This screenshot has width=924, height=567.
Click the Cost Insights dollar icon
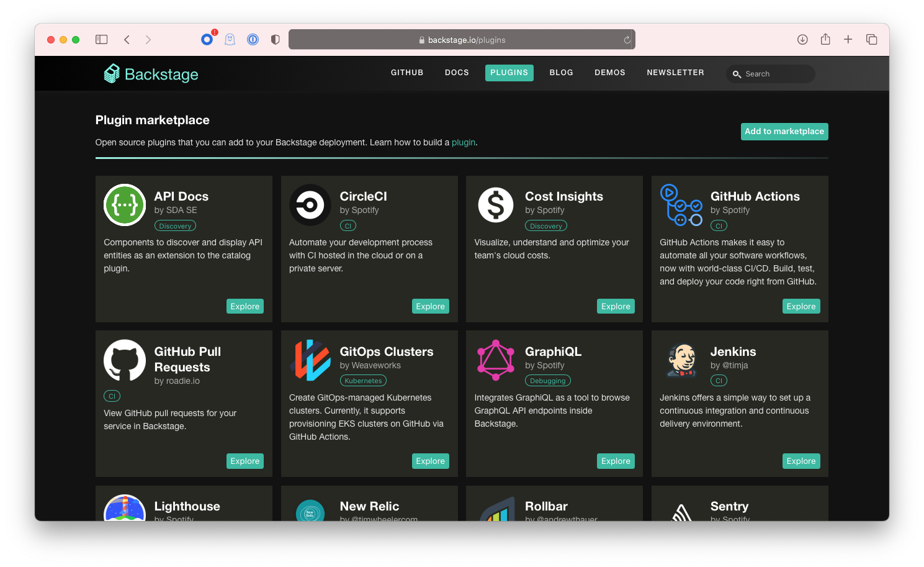(x=495, y=205)
